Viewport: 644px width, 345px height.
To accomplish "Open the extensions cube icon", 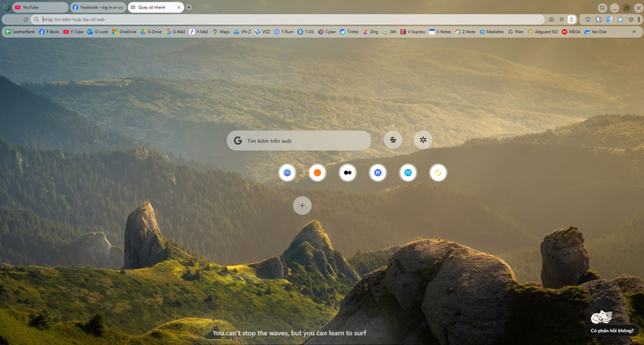I will click(631, 19).
